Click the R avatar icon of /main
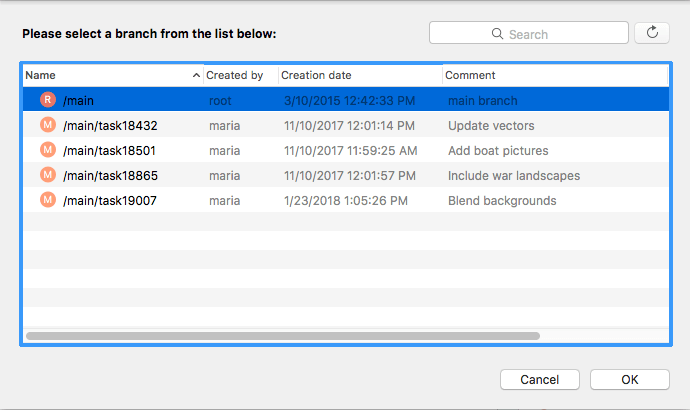This screenshot has height=410, width=690. coord(48,100)
